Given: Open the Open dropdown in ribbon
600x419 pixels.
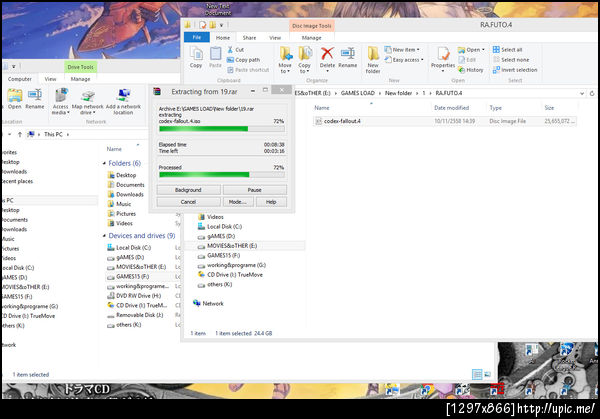Looking at the screenshot, I should 471,50.
